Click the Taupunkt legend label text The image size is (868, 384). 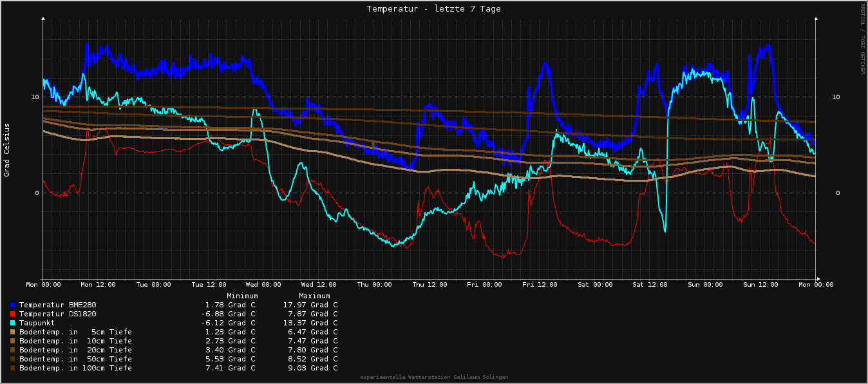[37, 323]
